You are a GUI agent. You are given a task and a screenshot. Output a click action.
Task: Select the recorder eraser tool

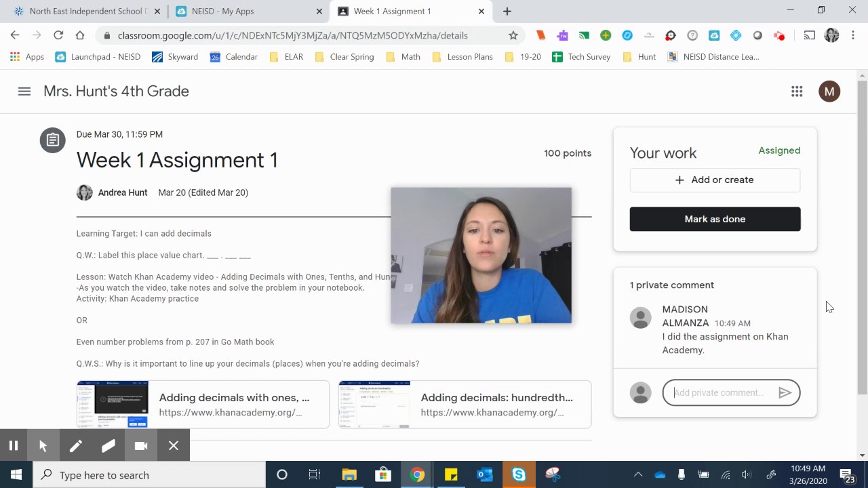(x=108, y=445)
